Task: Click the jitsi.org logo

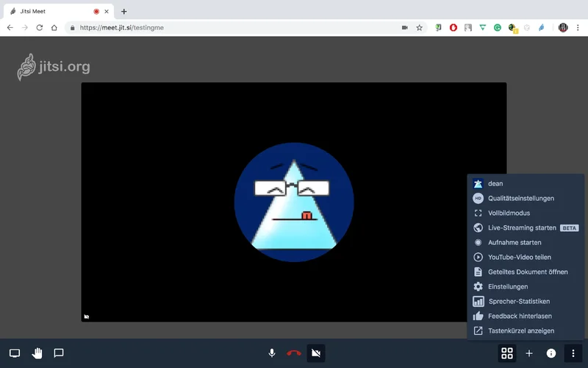Action: point(54,67)
